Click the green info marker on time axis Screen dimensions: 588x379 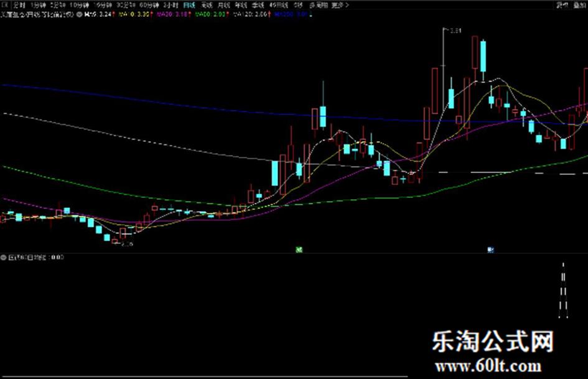[299, 250]
